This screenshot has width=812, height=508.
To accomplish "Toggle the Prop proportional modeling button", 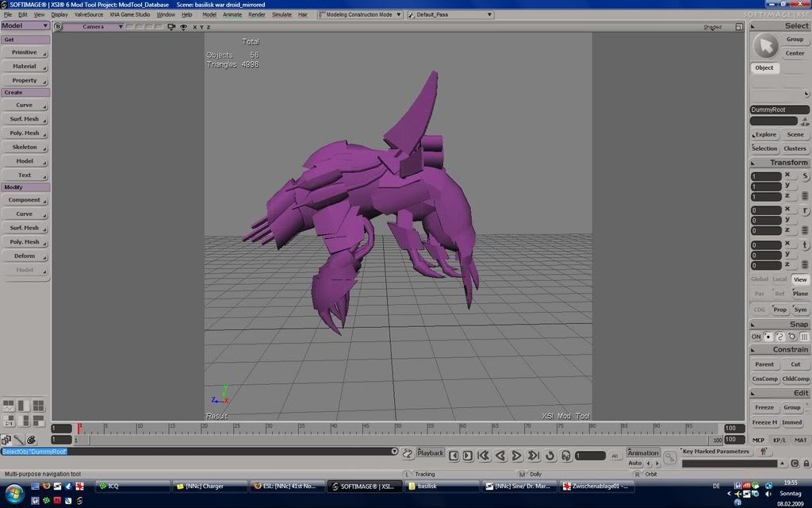I will point(780,310).
